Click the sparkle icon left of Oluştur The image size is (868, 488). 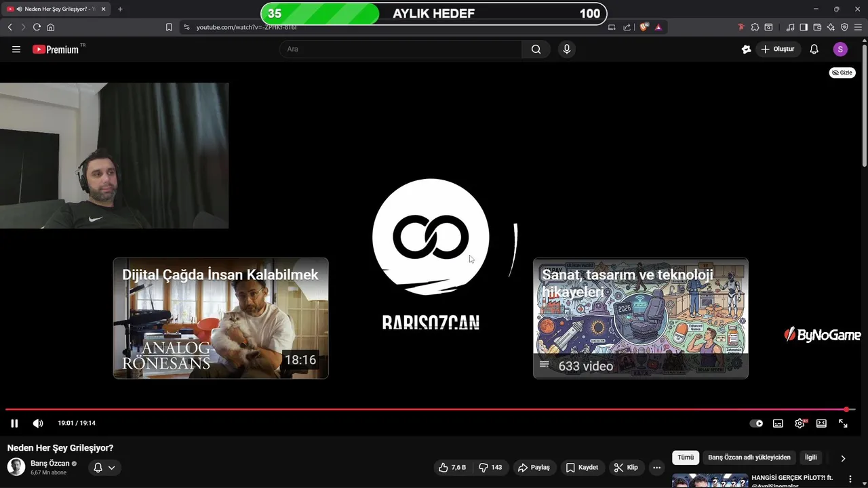click(x=747, y=49)
